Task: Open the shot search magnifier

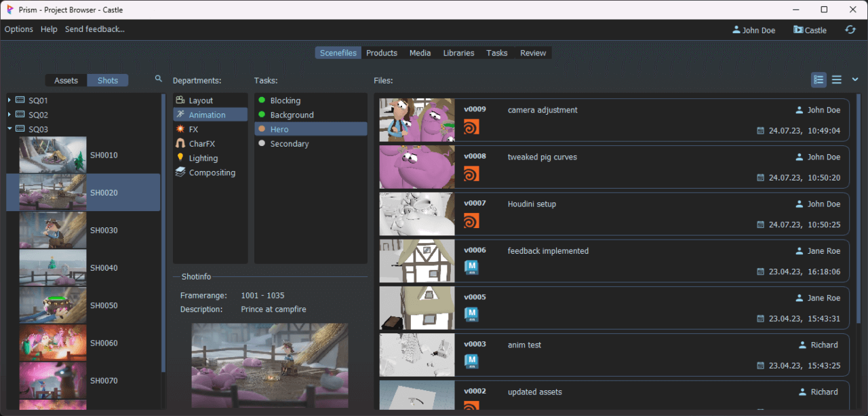Action: click(x=158, y=79)
